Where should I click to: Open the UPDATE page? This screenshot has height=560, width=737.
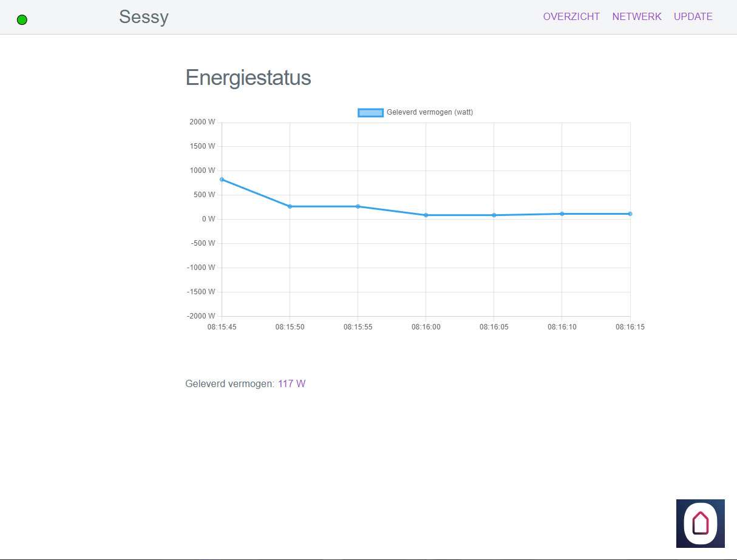(693, 17)
